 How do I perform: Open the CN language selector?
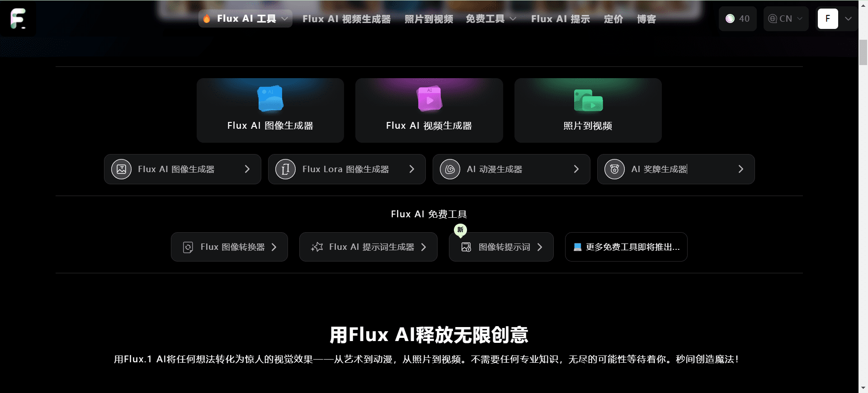click(786, 19)
